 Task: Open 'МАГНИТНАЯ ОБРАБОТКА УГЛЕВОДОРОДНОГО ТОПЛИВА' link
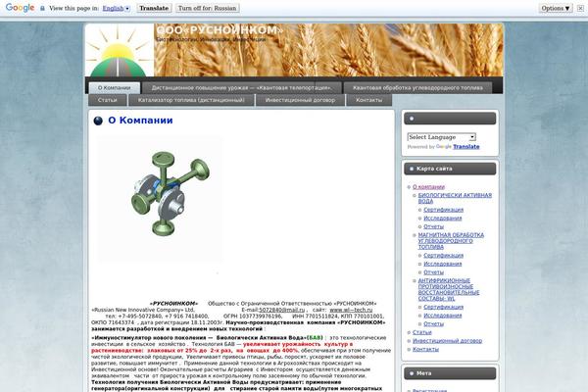(x=451, y=241)
